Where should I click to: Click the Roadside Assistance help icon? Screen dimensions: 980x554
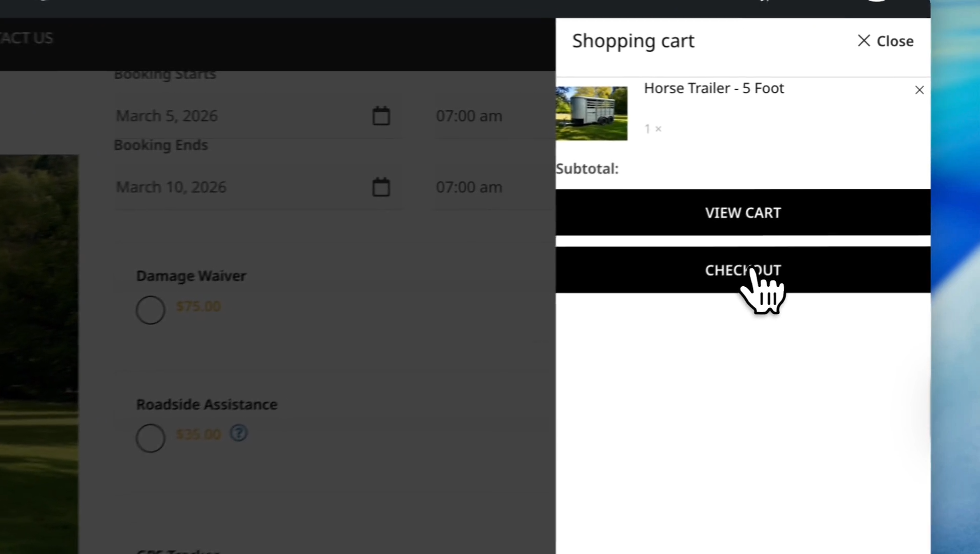[239, 433]
